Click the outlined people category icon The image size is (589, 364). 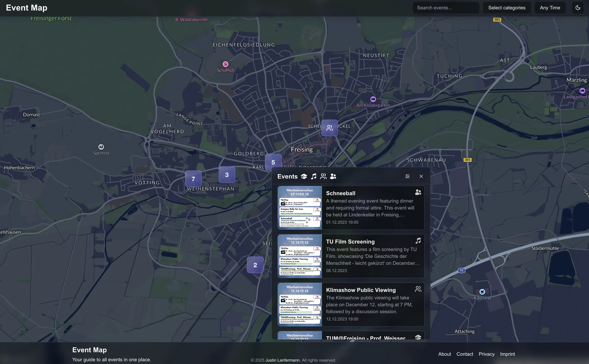coord(323,176)
